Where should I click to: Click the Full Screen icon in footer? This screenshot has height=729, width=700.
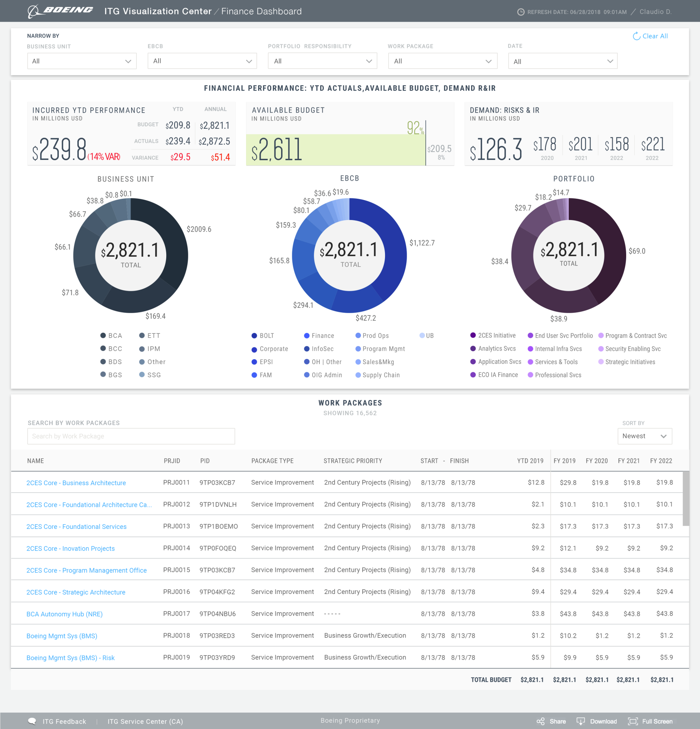pyautogui.click(x=633, y=721)
